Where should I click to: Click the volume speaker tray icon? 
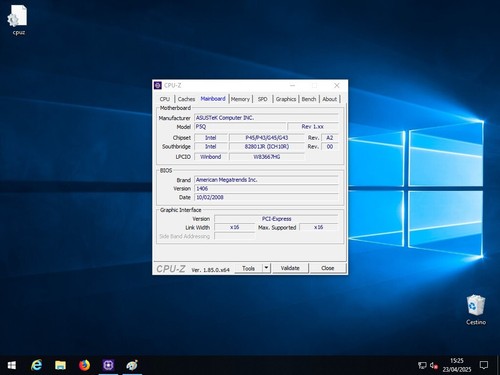point(433,365)
